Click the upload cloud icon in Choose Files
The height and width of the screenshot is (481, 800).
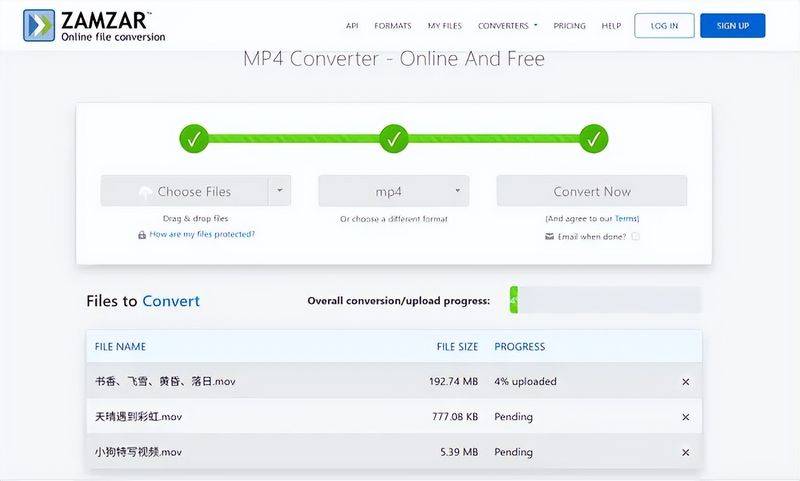145,192
